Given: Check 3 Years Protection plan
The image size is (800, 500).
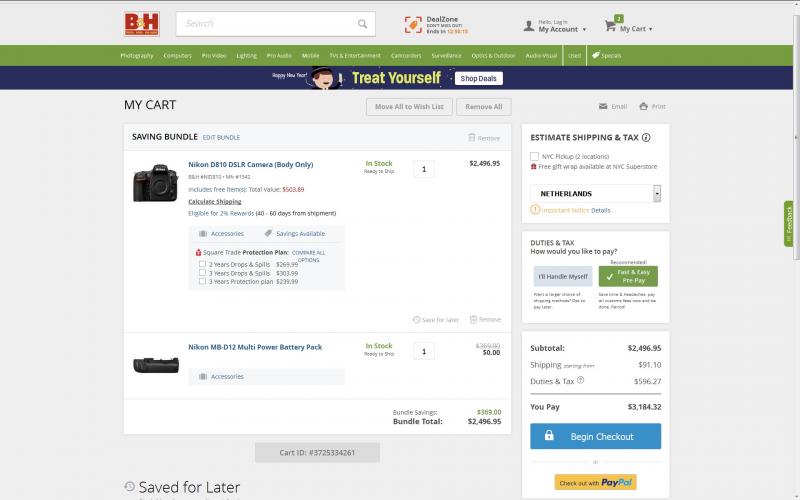Looking at the screenshot, I should 203,281.
